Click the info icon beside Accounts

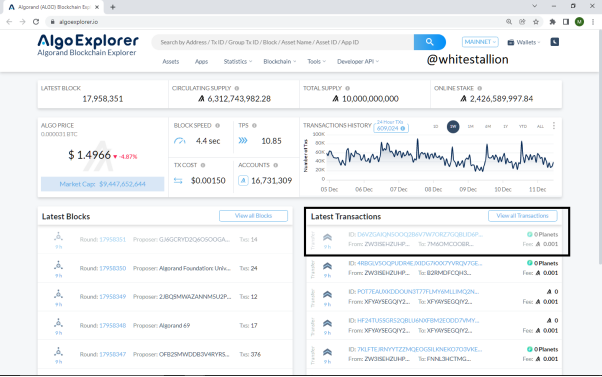(x=276, y=165)
